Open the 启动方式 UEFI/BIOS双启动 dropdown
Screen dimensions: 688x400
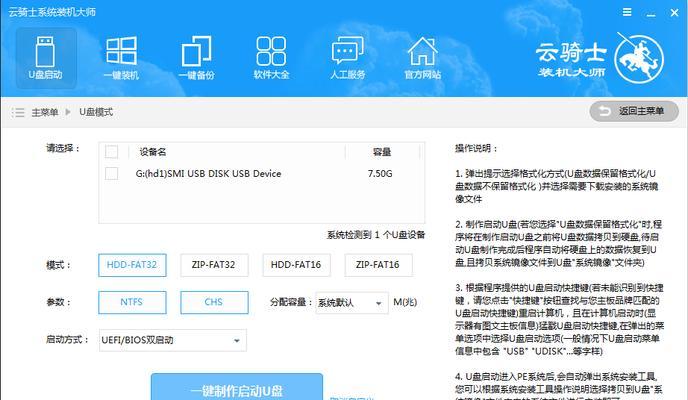coord(172,340)
